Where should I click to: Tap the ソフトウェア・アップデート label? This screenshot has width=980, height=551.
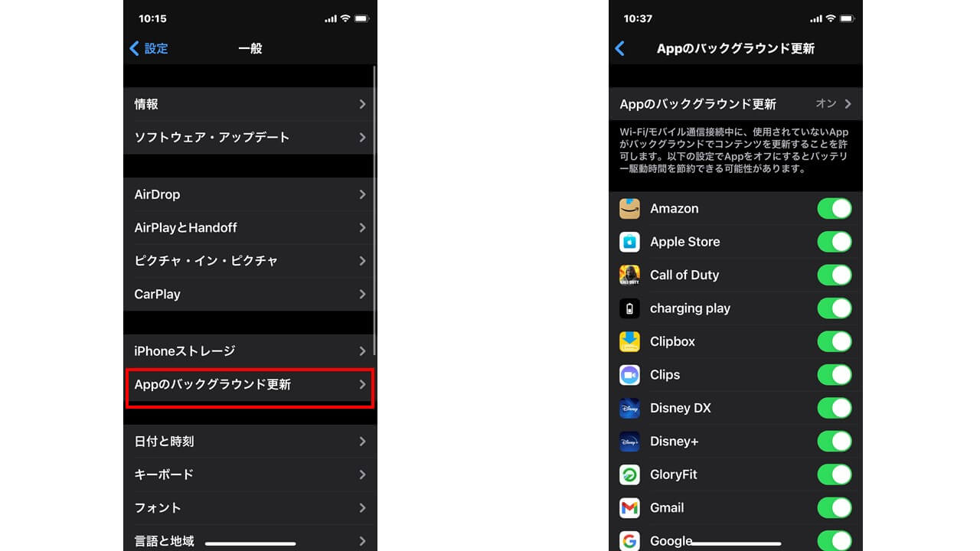pos(212,138)
